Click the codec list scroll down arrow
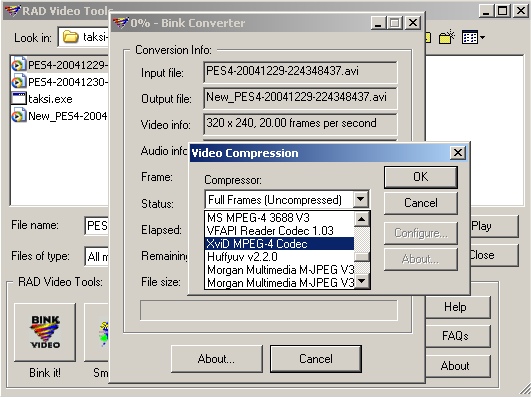This screenshot has width=531, height=397. [x=362, y=281]
